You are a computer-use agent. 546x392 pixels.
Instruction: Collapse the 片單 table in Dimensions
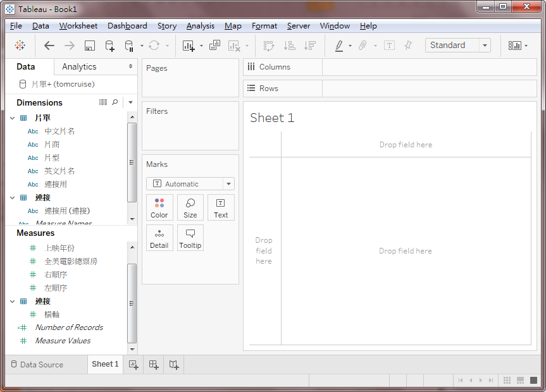(x=13, y=118)
